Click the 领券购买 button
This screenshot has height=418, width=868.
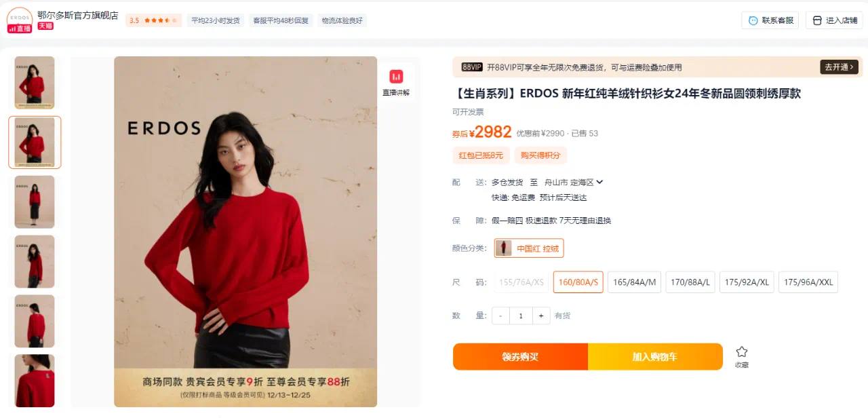(x=520, y=357)
